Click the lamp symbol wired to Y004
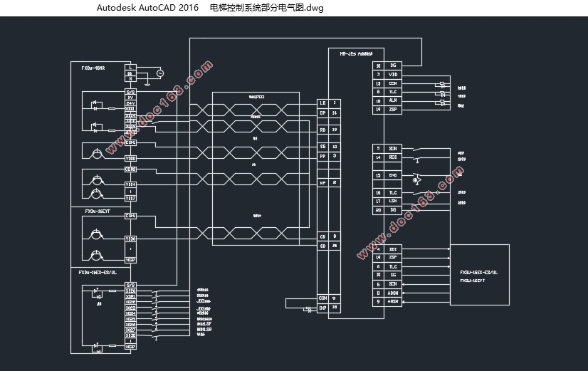 pos(97,180)
